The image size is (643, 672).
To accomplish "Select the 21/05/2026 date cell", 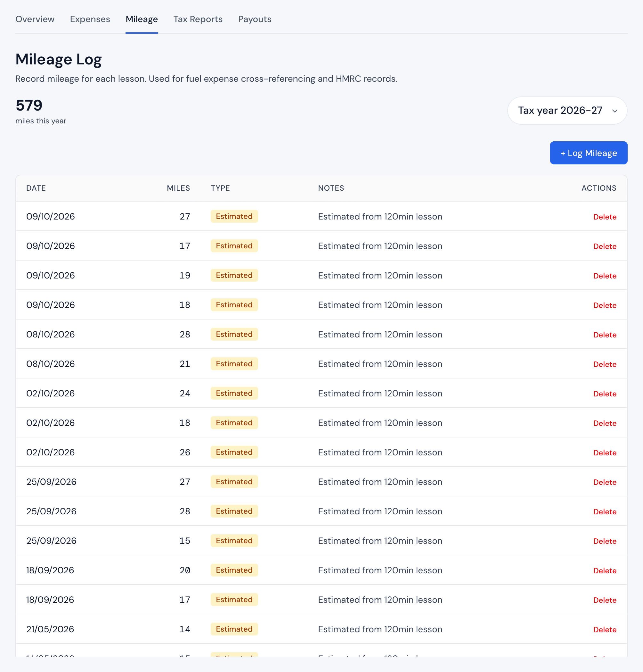I will [x=50, y=629].
